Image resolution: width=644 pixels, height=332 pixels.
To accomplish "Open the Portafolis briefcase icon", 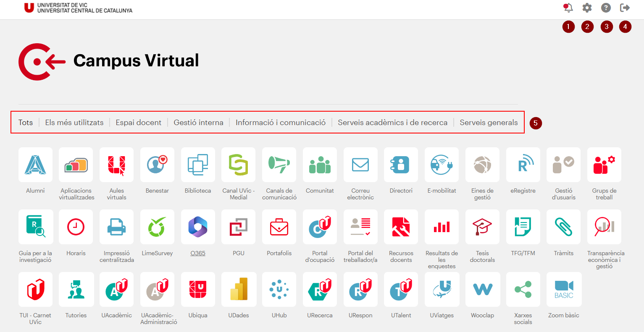I will point(279,227).
